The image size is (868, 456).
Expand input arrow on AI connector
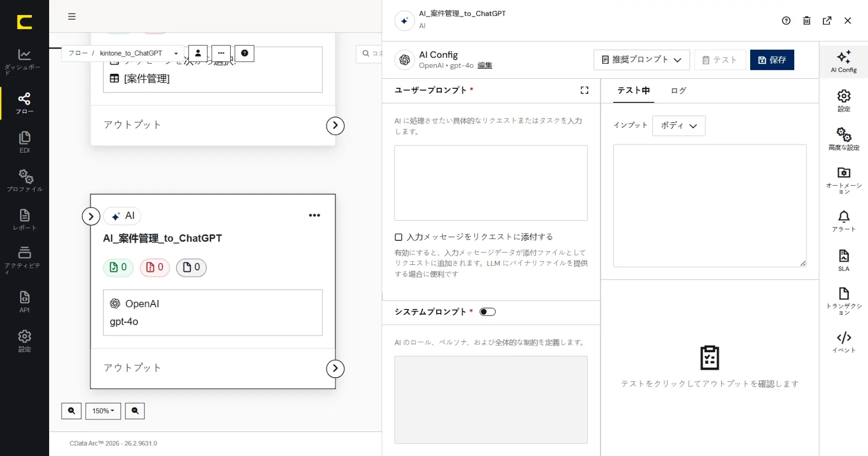click(x=91, y=216)
